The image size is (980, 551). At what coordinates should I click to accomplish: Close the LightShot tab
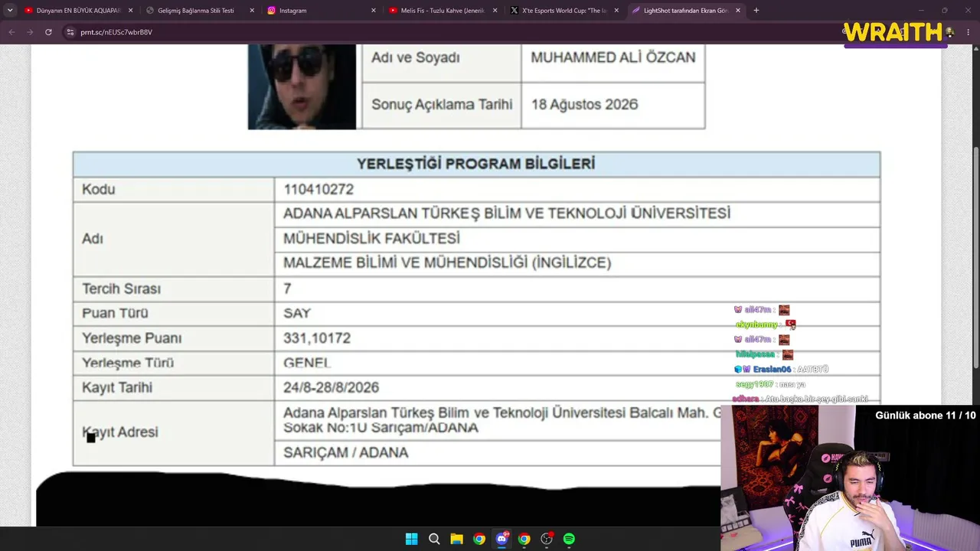[x=738, y=11]
